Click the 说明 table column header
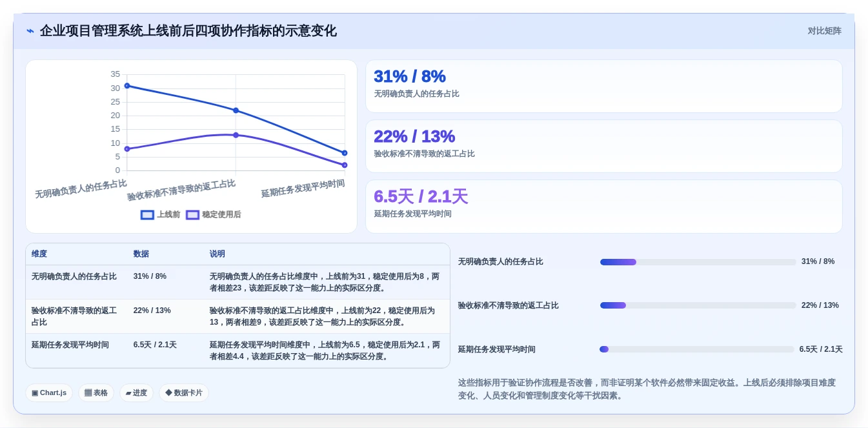The height and width of the screenshot is (428, 868). 217,254
